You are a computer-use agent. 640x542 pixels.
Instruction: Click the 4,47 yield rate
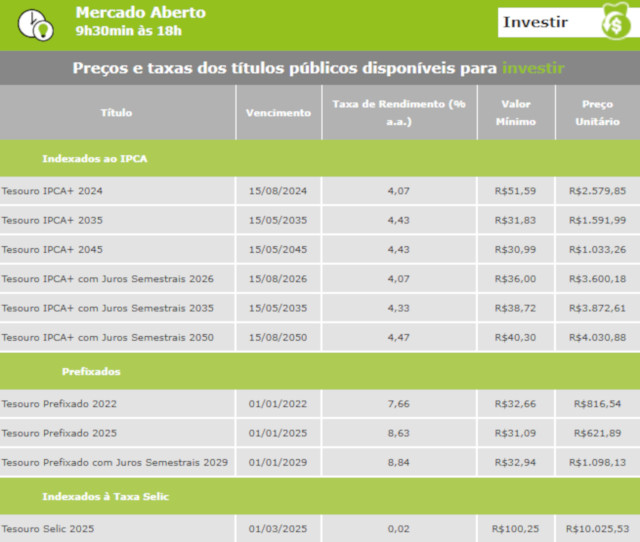point(398,338)
